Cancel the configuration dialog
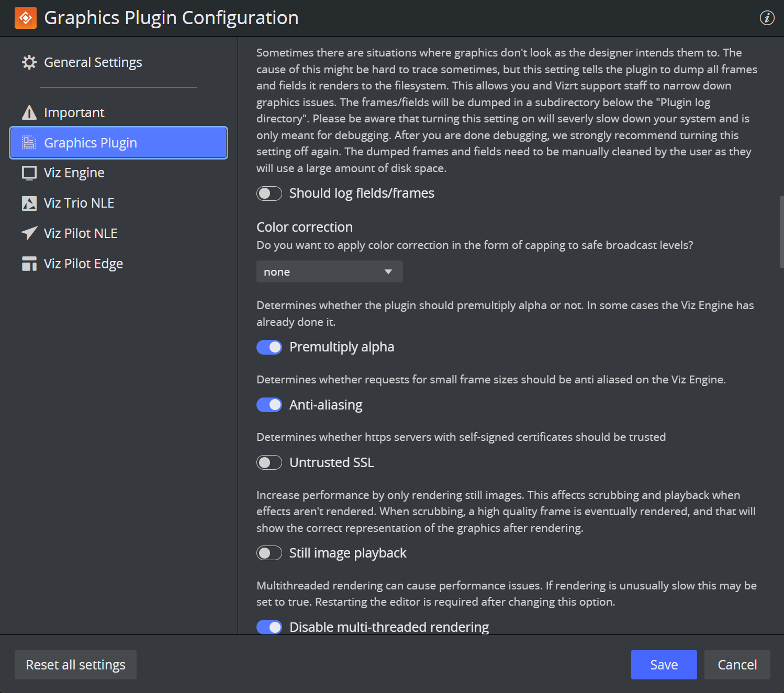 pyautogui.click(x=737, y=665)
